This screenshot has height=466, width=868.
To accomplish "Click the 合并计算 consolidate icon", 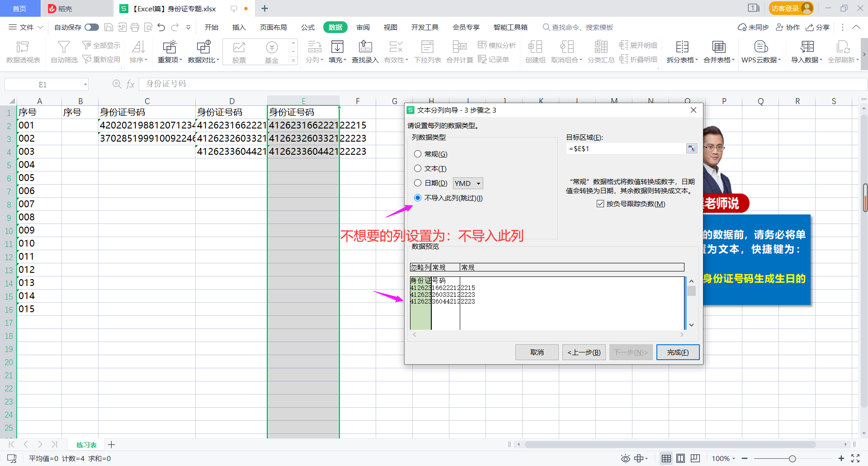I will pos(459,52).
